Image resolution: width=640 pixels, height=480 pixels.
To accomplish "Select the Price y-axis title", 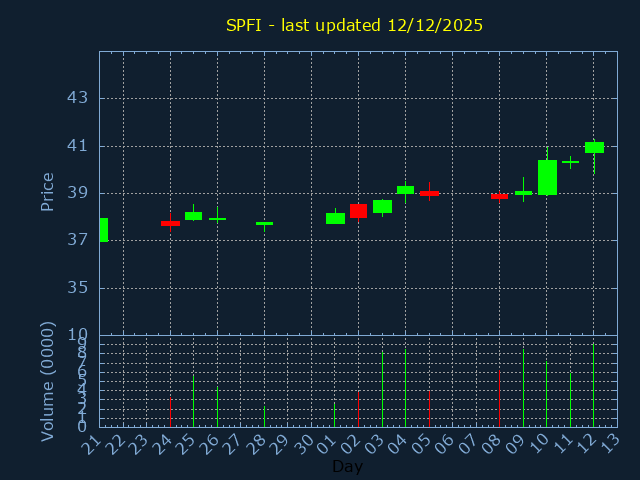I will tap(47, 191).
